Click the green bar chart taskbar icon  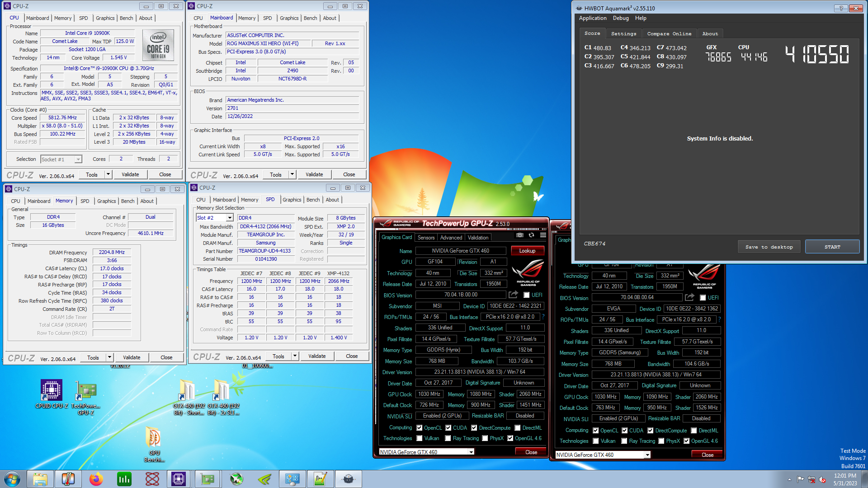124,479
